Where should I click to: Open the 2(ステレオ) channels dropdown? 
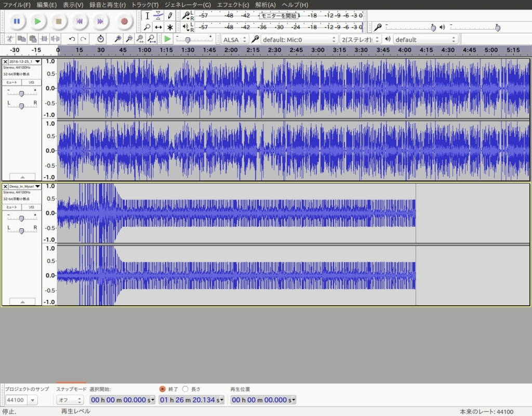click(361, 40)
